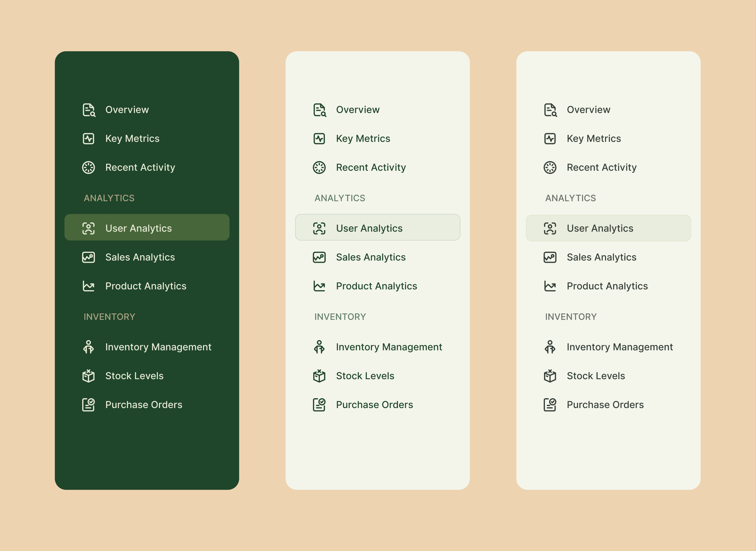
Task: Select Sales Analytics in the right panel
Action: pos(601,257)
